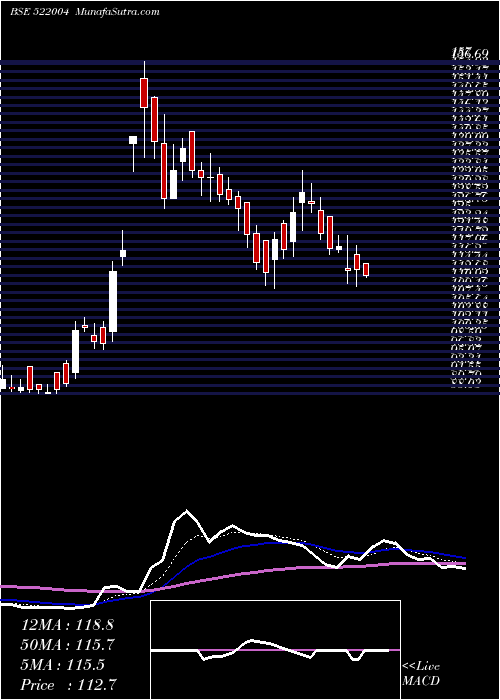Click the MunafaSutra.com title text

(x=118, y=12)
